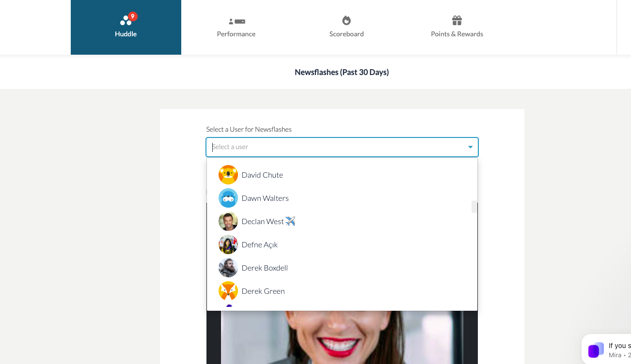Click the Performance person-card icon
Viewport: 631px width, 364px height.
[237, 21]
